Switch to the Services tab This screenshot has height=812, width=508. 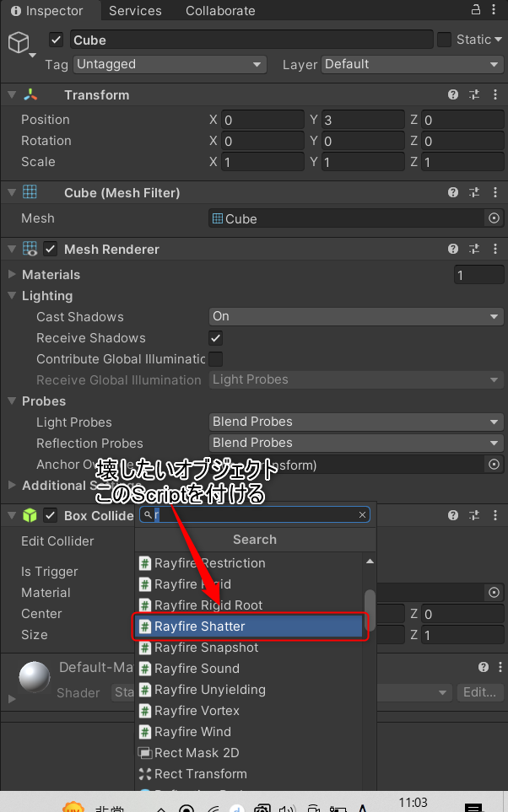tap(135, 10)
